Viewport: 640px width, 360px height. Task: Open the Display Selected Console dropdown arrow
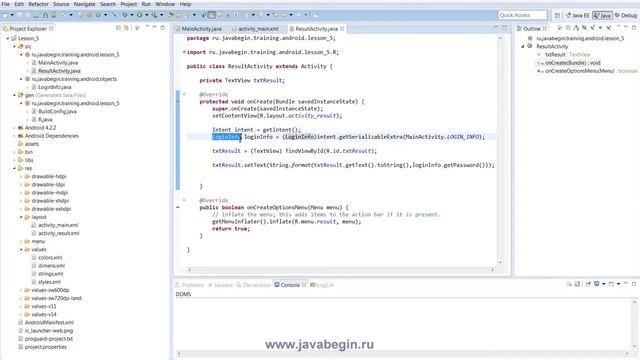604,284
